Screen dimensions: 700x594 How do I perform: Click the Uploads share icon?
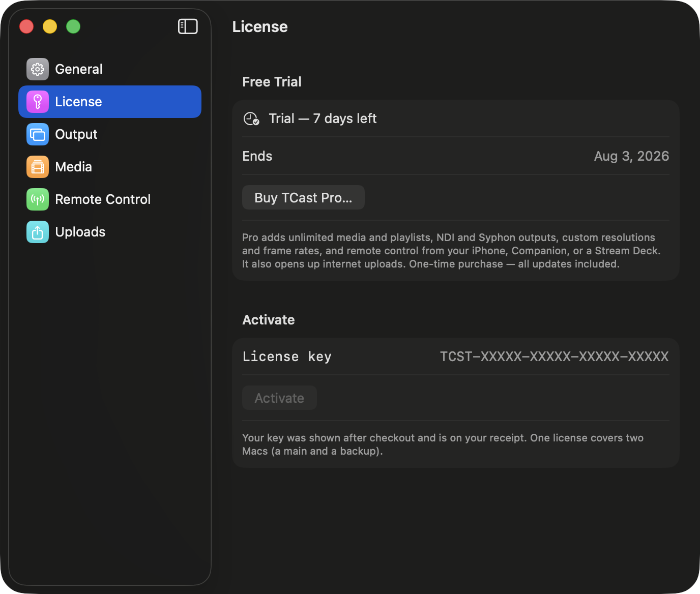click(38, 232)
